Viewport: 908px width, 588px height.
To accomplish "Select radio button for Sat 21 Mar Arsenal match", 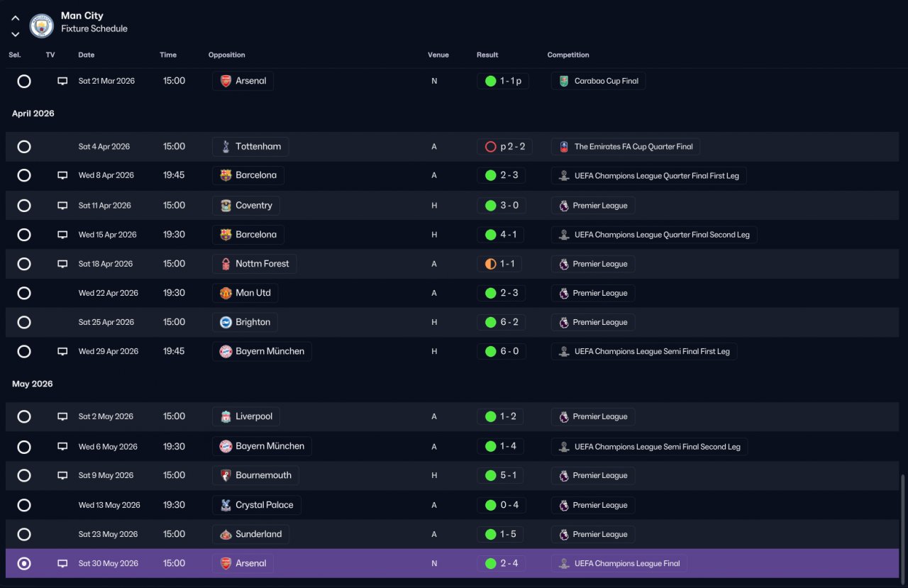I will tap(24, 81).
